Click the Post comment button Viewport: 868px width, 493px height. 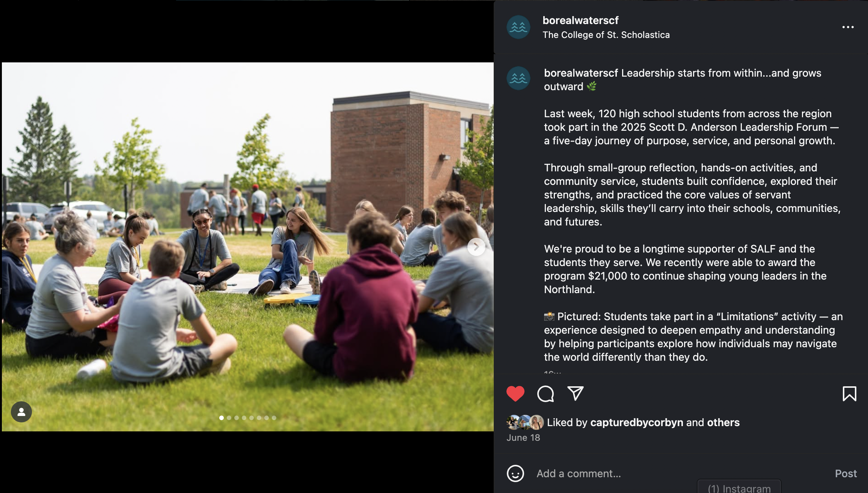click(x=845, y=473)
